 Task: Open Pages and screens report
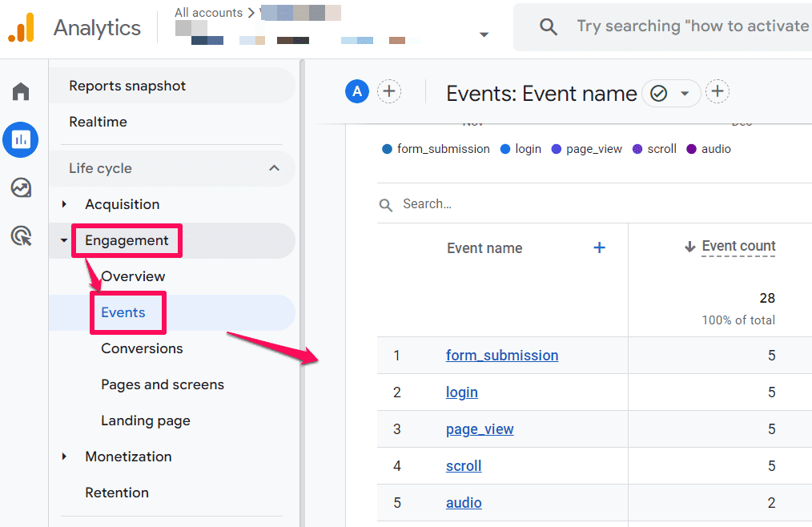pos(163,384)
